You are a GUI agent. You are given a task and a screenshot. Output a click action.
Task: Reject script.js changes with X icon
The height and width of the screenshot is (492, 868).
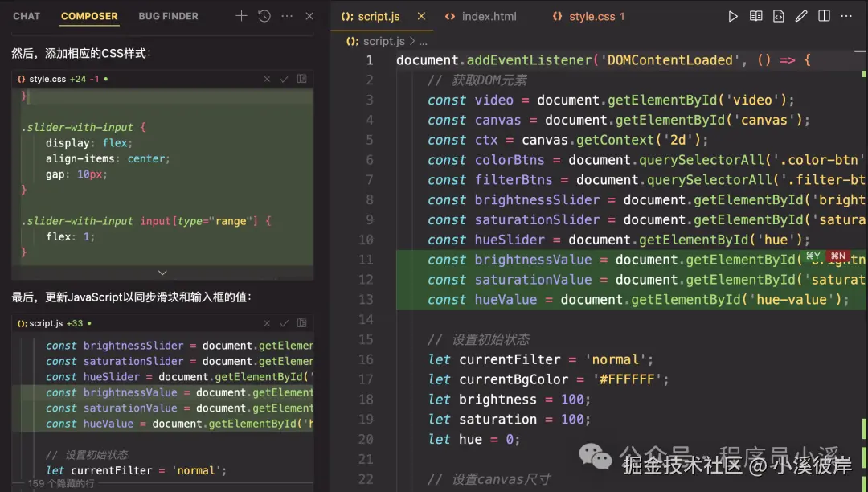pos(267,323)
